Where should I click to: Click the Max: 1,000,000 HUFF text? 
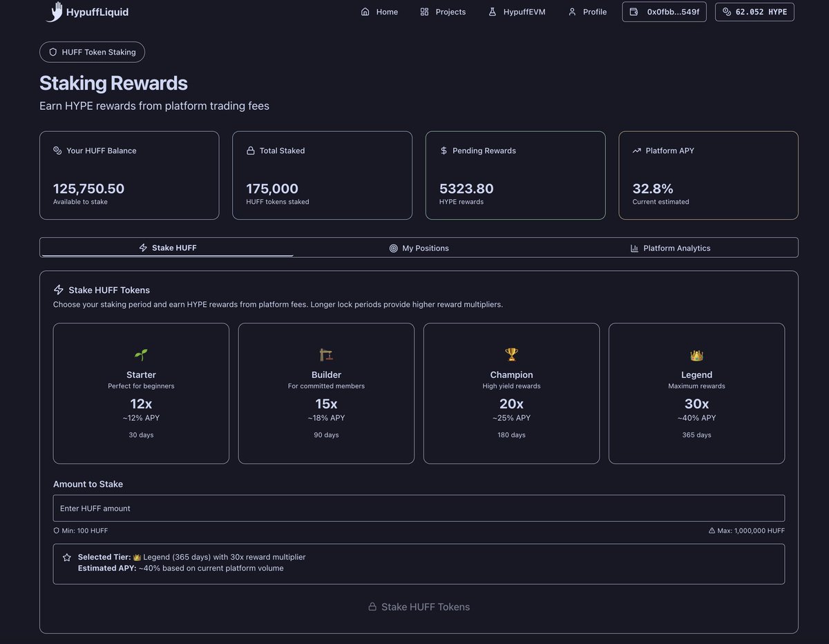(x=752, y=531)
